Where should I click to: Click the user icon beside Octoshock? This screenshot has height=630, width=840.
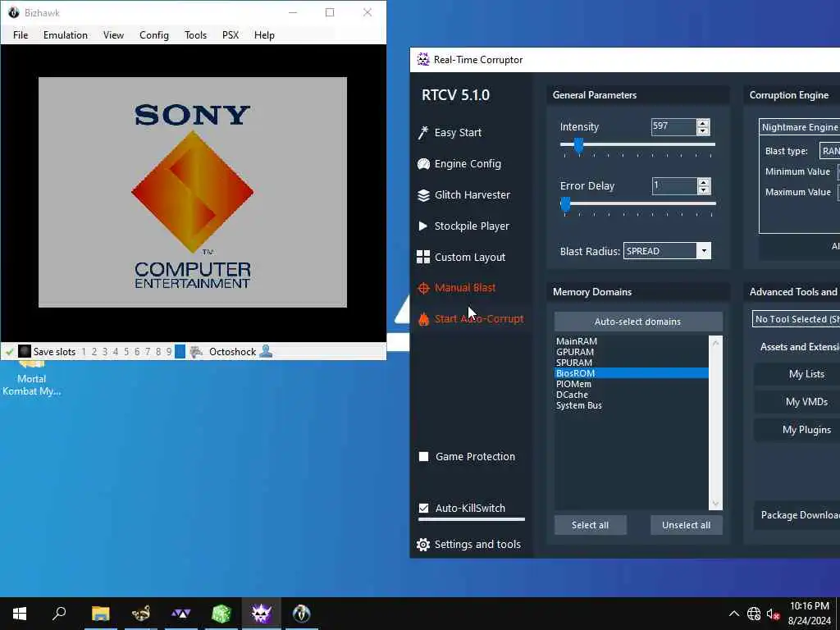coord(266,351)
